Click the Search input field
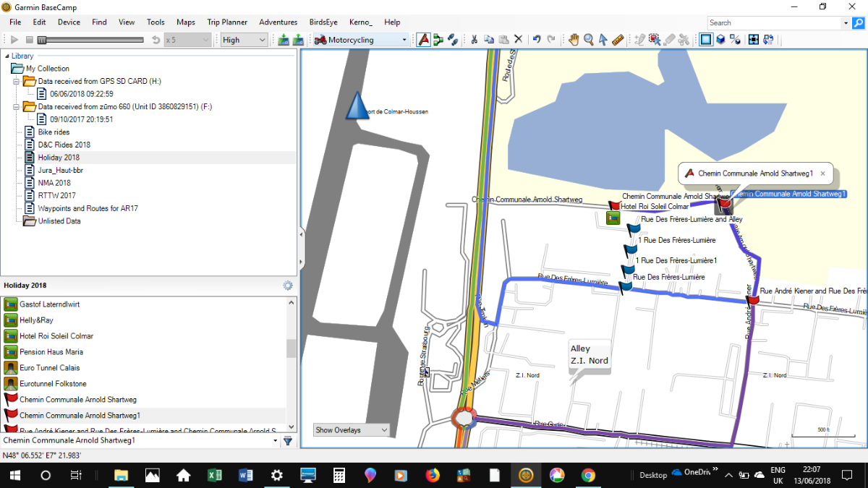 [774, 23]
